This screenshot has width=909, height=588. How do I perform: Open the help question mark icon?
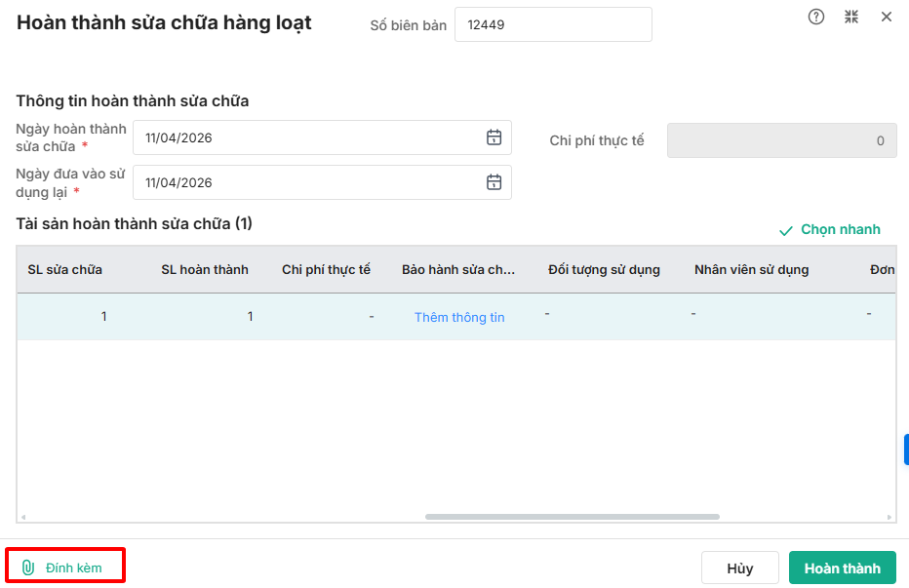816,17
